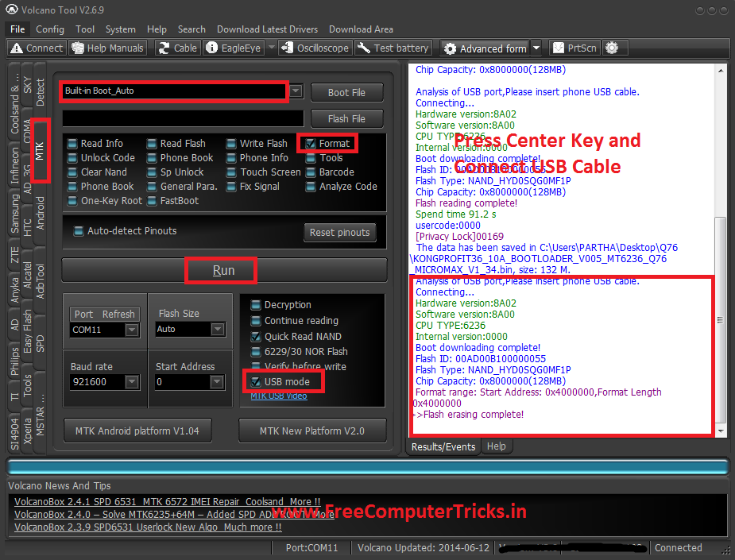Click the Cable toolbar icon

(164, 48)
